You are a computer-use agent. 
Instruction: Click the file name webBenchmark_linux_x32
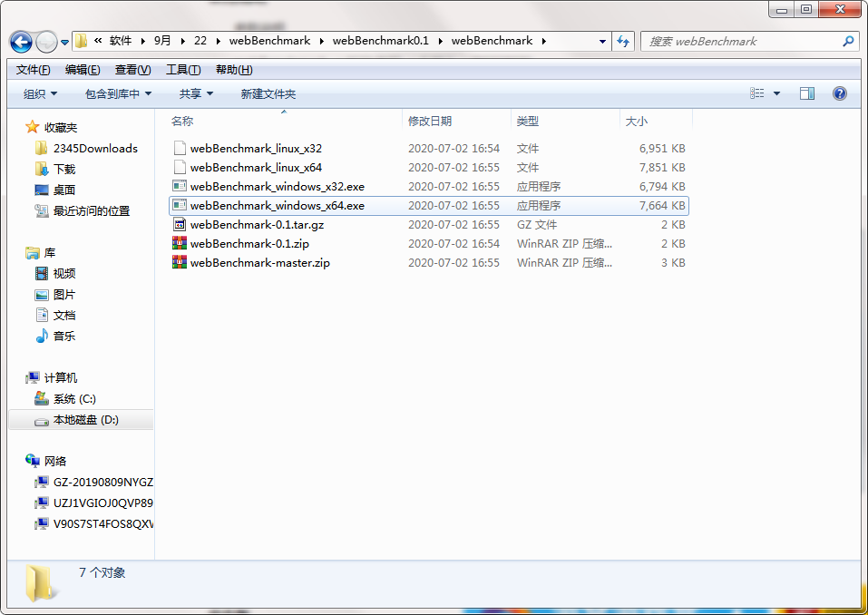point(256,149)
